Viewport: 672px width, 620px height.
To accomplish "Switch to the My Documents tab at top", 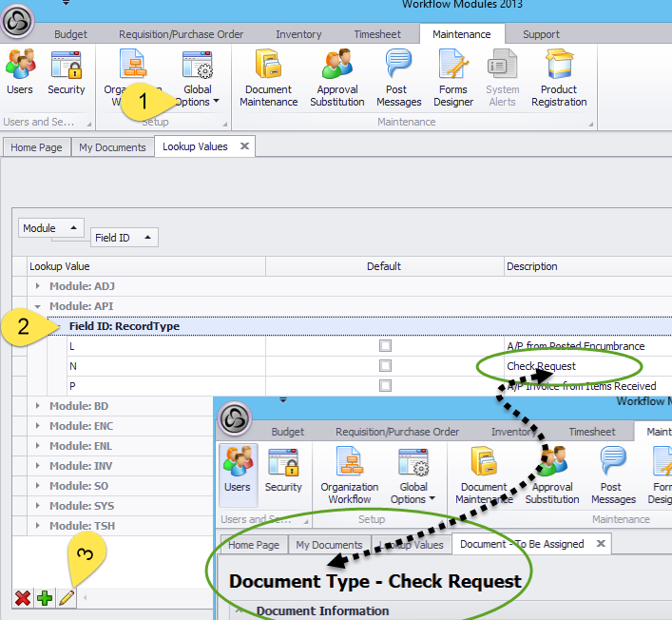I will point(112,147).
